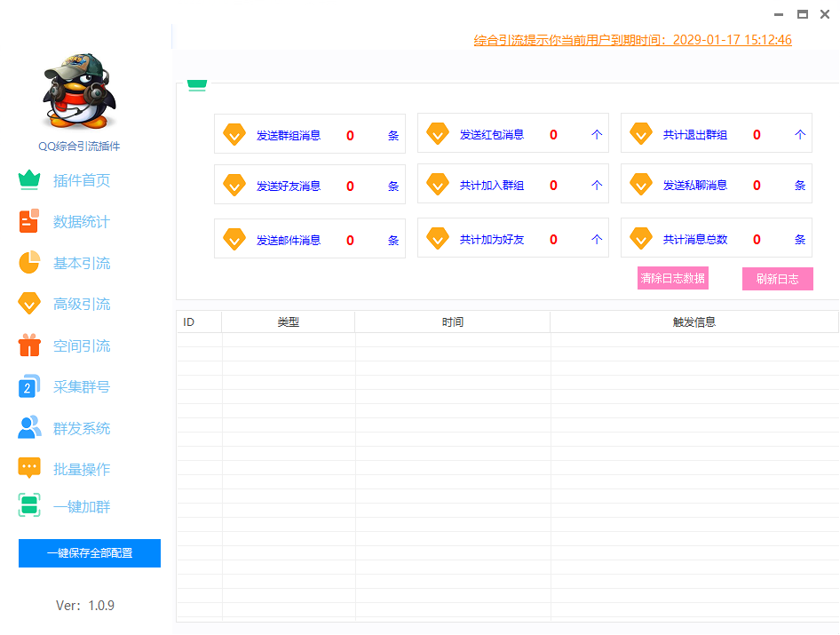Maximize the plugin window
This screenshot has width=840, height=635.
pos(803,14)
